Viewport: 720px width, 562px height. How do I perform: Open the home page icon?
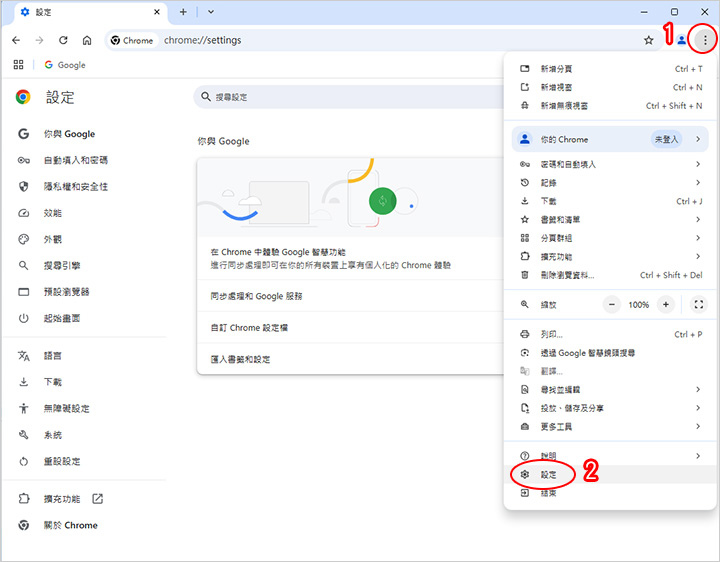87,40
